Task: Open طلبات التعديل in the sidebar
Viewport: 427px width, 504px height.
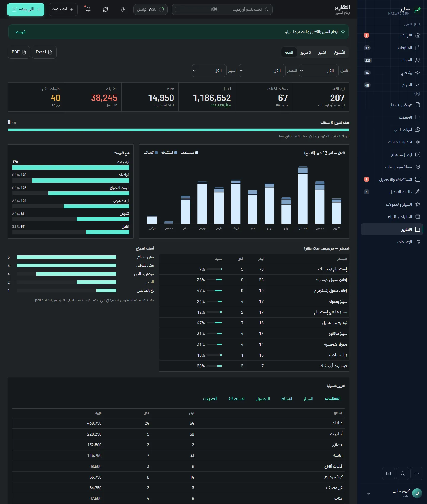Action: click(x=392, y=192)
